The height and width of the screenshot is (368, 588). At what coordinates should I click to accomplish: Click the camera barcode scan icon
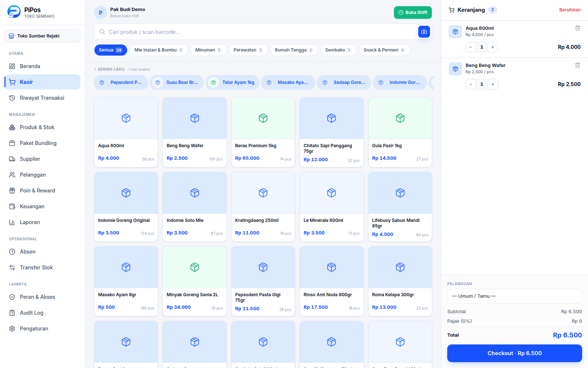[x=424, y=32]
